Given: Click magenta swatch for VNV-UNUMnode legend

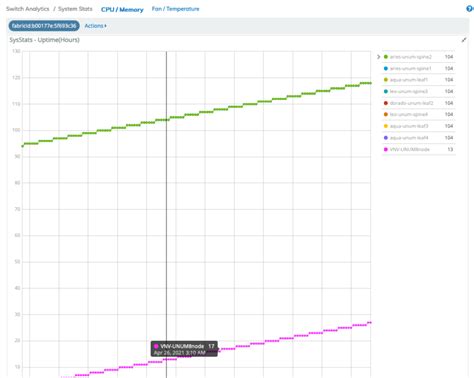Looking at the screenshot, I should (386, 149).
